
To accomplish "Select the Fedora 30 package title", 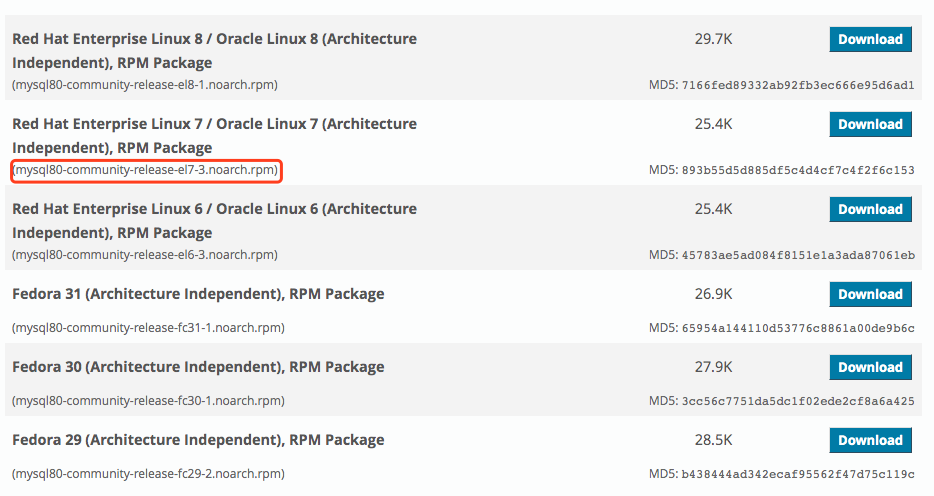I will coord(198,367).
